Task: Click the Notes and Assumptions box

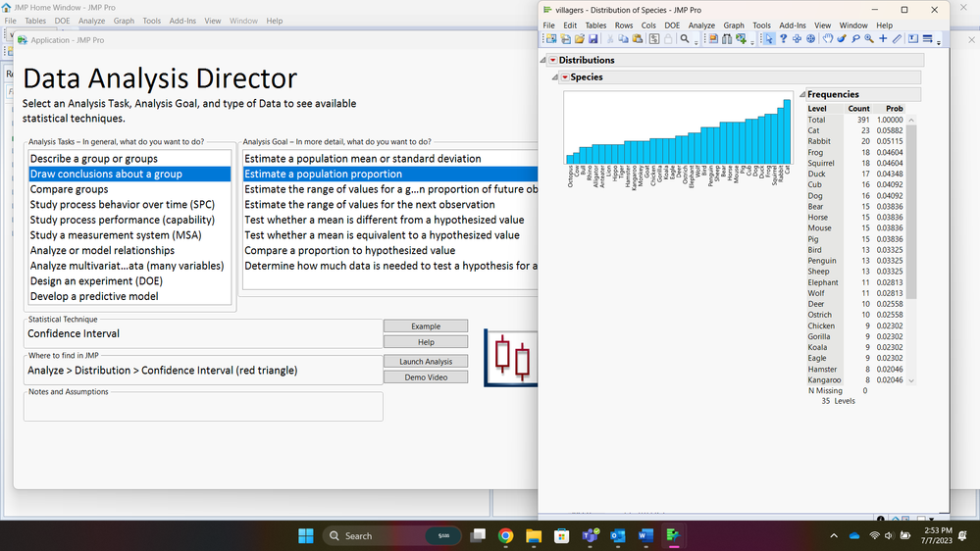Action: [203, 407]
